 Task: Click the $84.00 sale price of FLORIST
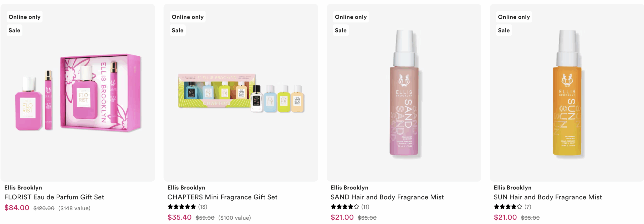point(17,208)
